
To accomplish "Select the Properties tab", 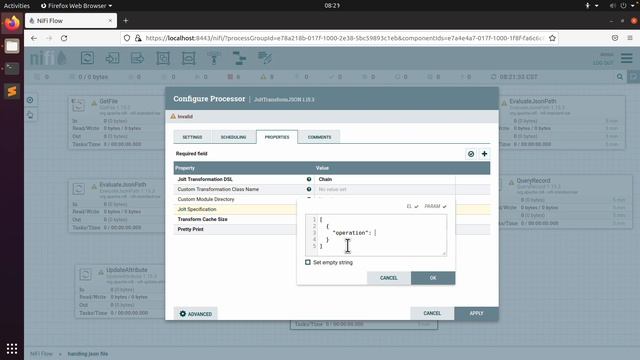I will tap(277, 137).
